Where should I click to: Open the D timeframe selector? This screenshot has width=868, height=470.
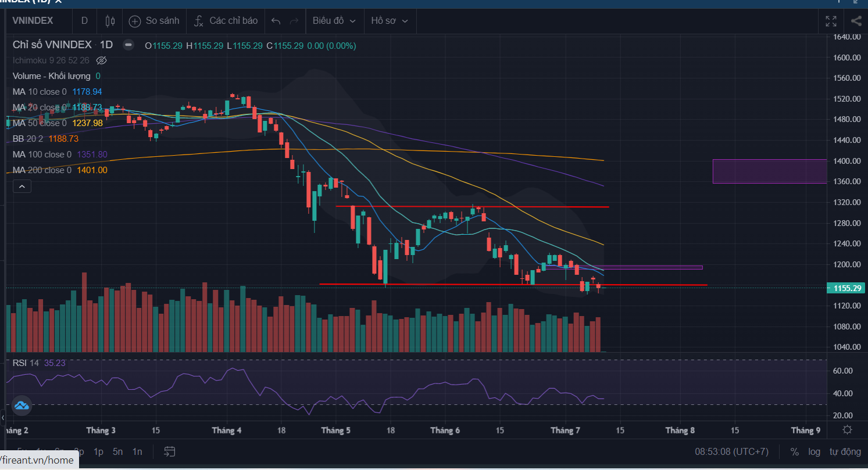point(84,21)
